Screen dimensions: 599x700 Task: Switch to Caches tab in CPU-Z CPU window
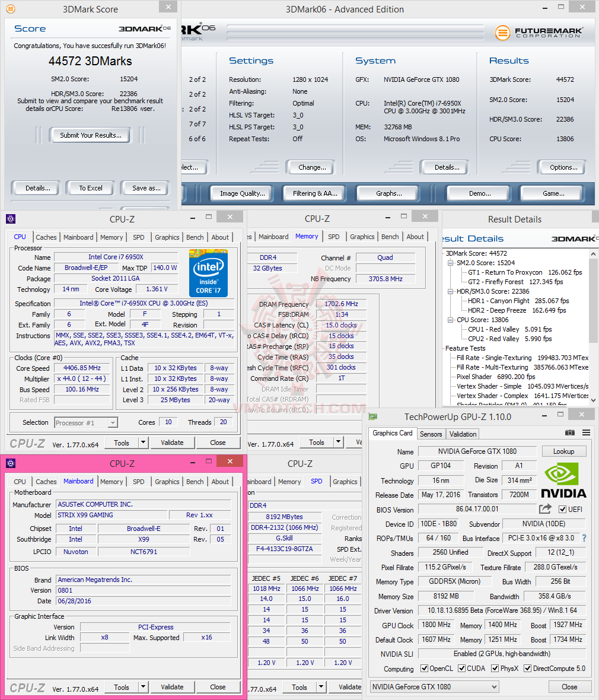tap(46, 237)
